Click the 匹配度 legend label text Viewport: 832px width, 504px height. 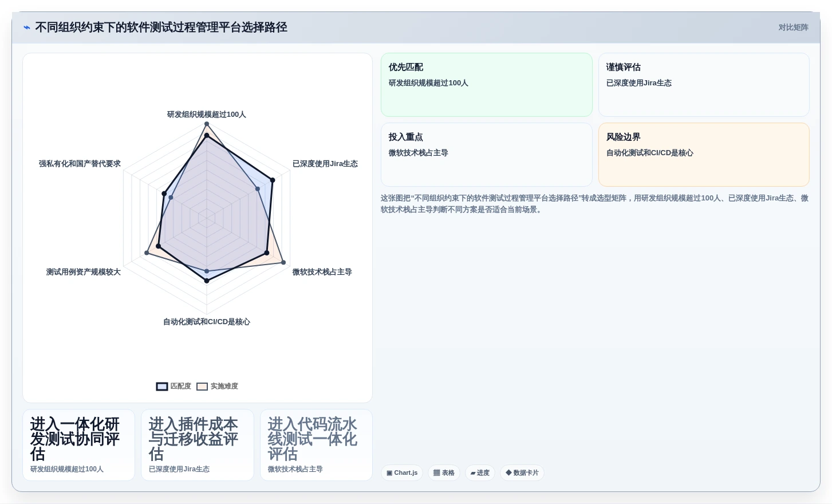pyautogui.click(x=181, y=387)
